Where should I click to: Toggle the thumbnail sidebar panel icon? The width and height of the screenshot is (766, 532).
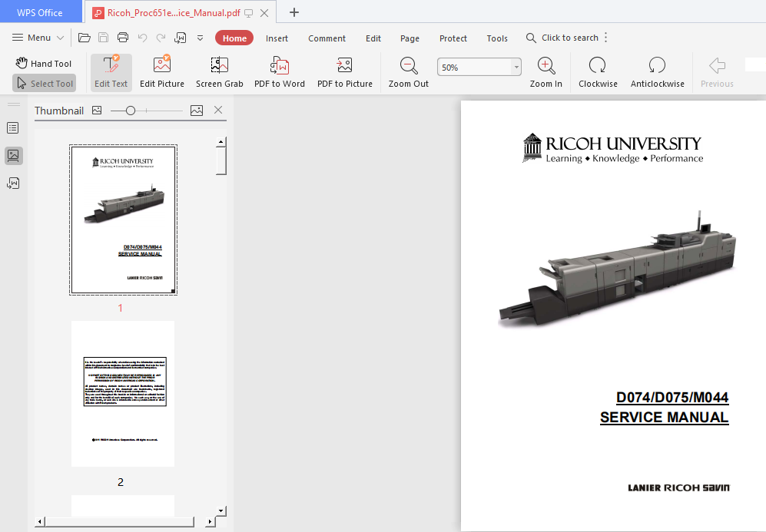pos(13,156)
